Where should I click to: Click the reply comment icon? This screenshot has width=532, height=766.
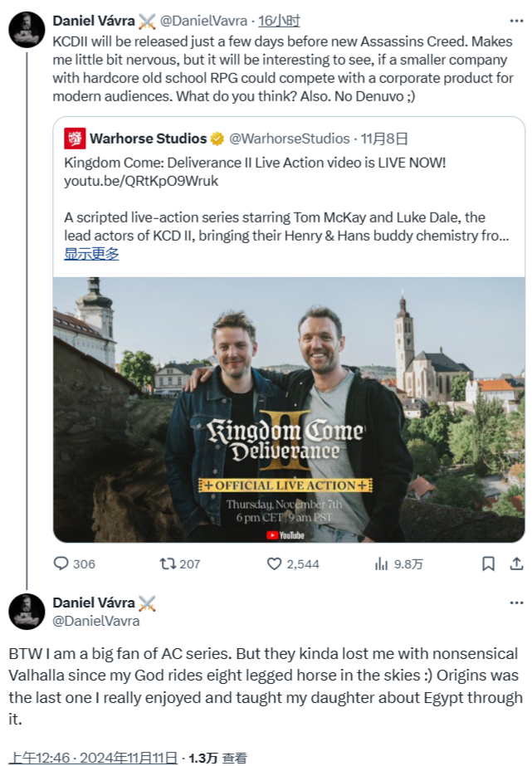click(x=61, y=564)
